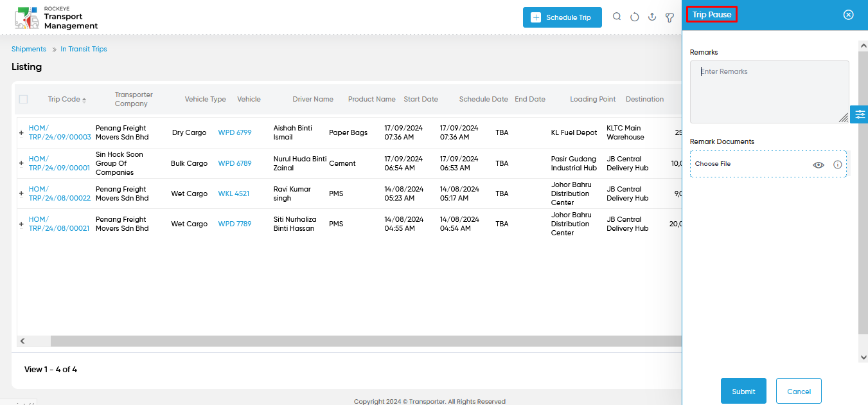Click the eye preview icon for Remark Documents
This screenshot has height=405, width=868.
coord(819,165)
